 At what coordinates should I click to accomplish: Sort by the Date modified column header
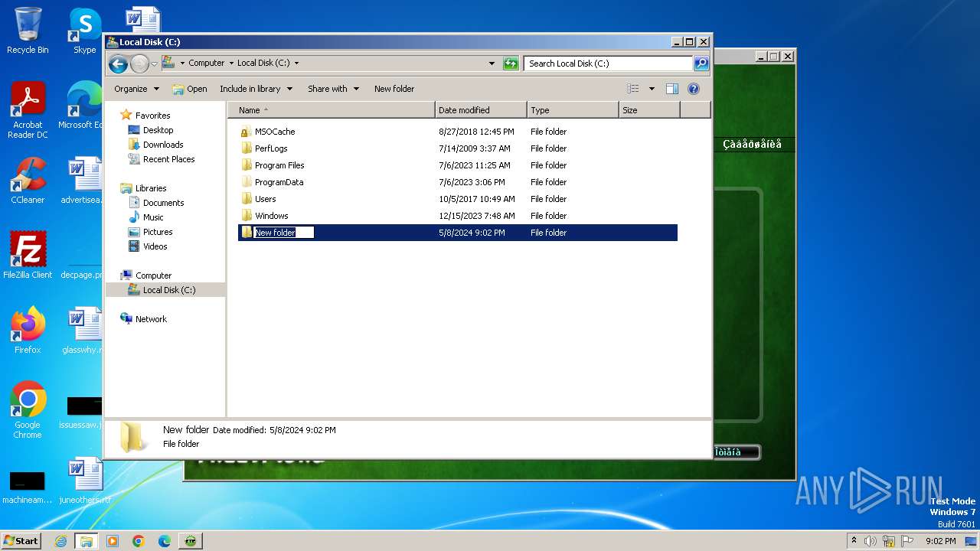pos(481,110)
